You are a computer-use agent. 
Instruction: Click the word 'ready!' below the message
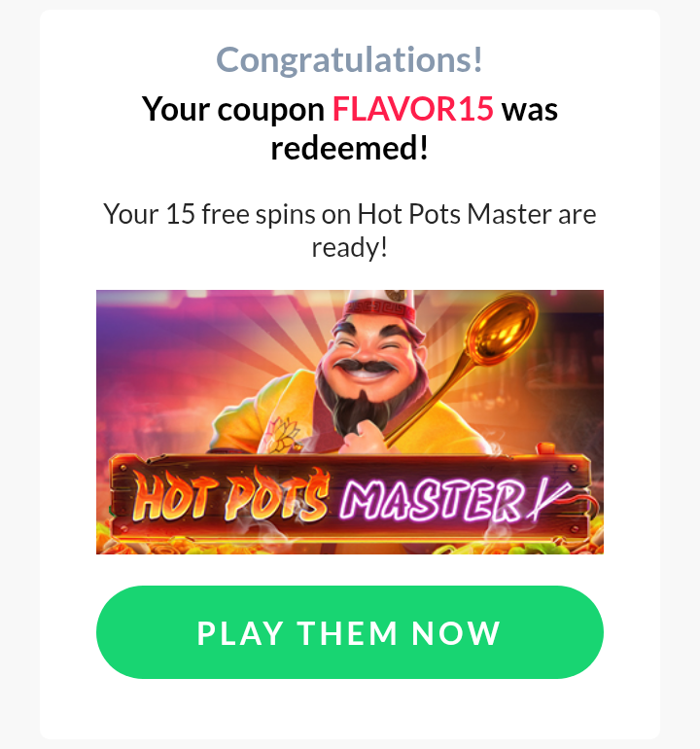(x=350, y=247)
